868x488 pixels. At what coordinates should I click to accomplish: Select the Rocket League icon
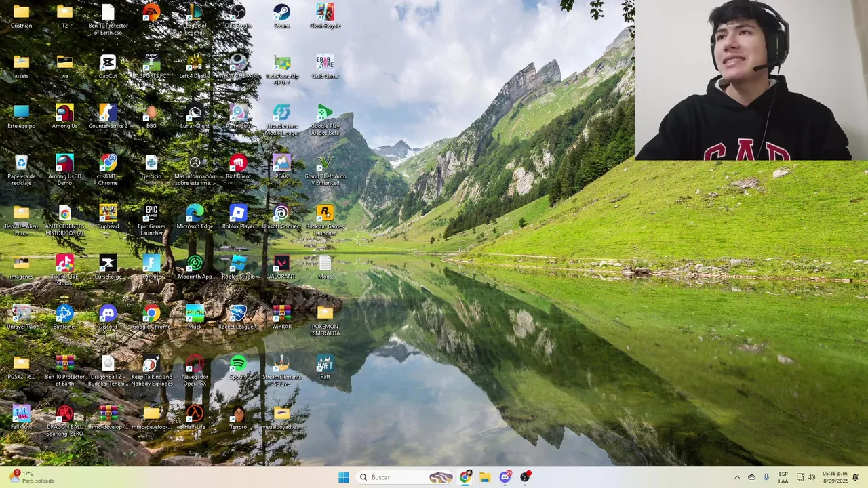238,317
